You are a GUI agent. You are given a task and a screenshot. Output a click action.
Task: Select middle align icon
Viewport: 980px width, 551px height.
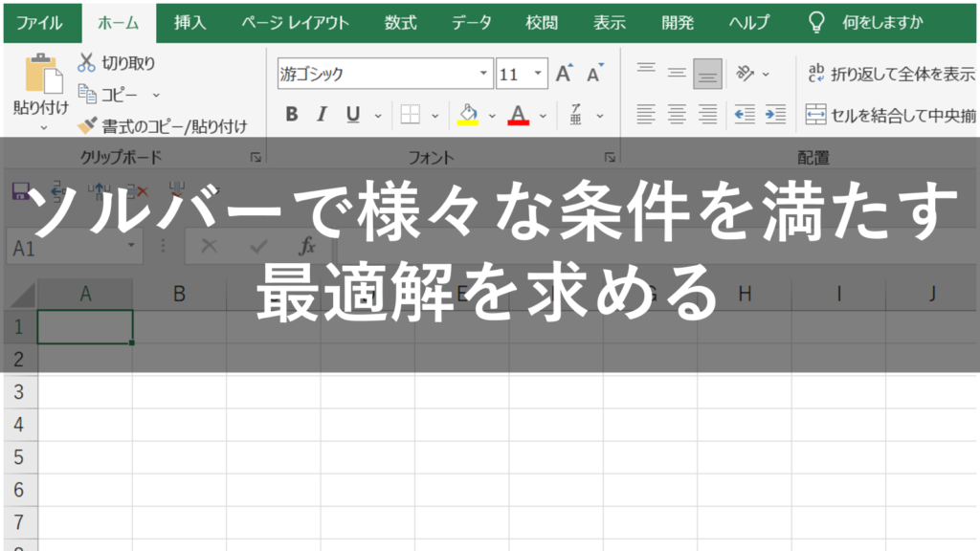pos(677,74)
